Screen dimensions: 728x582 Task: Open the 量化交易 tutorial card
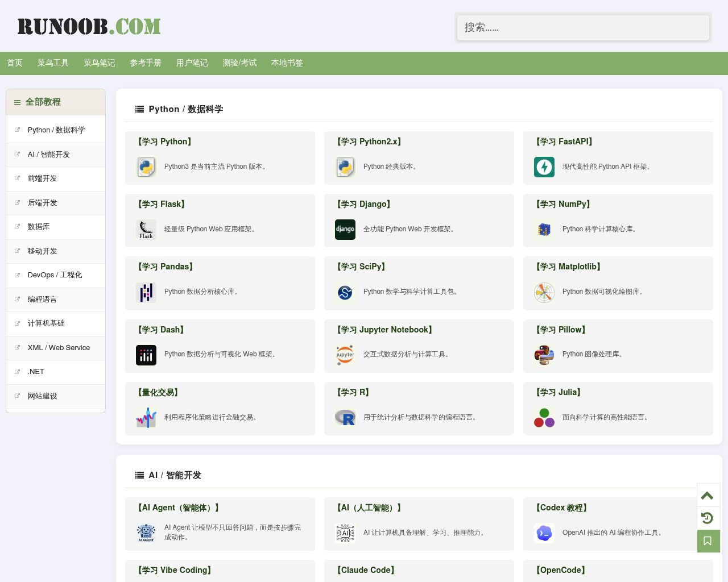[220, 409]
